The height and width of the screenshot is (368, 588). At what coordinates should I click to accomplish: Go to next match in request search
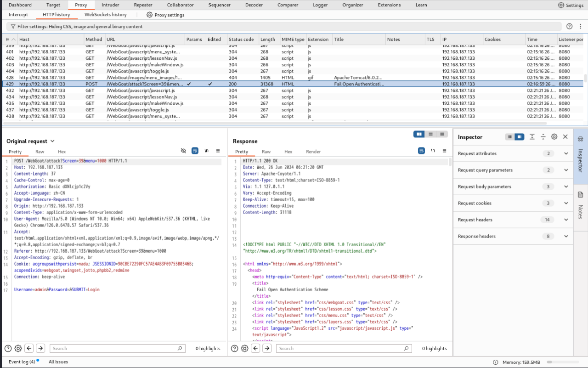point(40,348)
